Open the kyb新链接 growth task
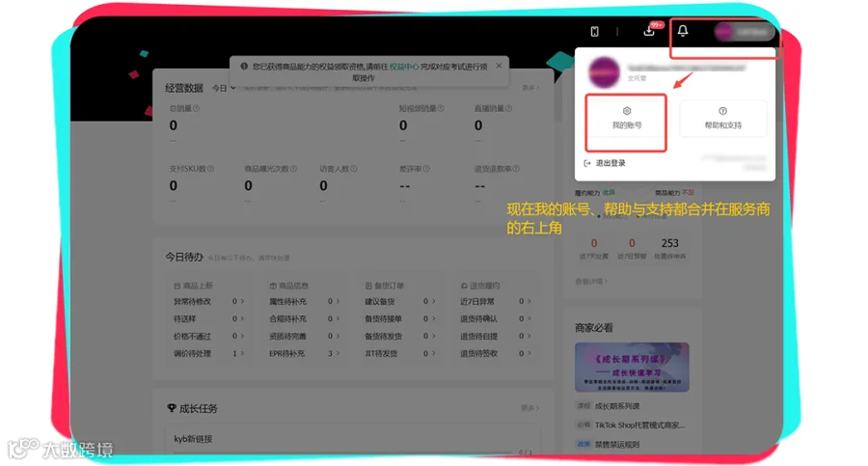 point(193,439)
